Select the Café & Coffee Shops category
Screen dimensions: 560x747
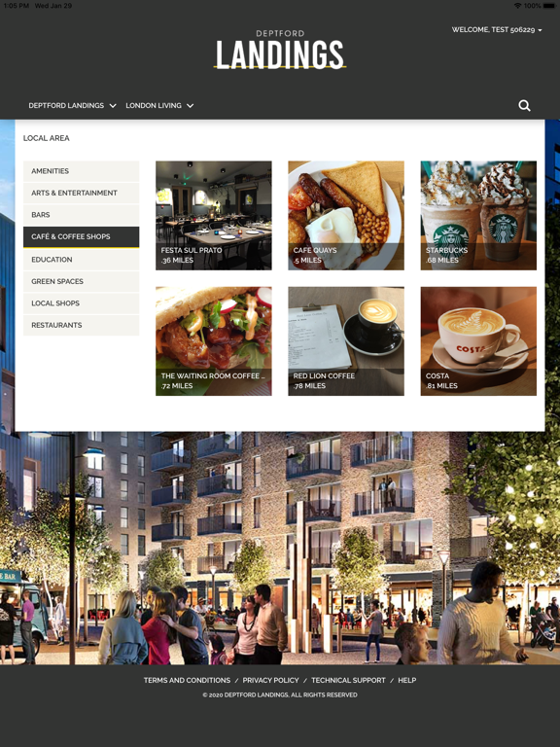(81, 236)
